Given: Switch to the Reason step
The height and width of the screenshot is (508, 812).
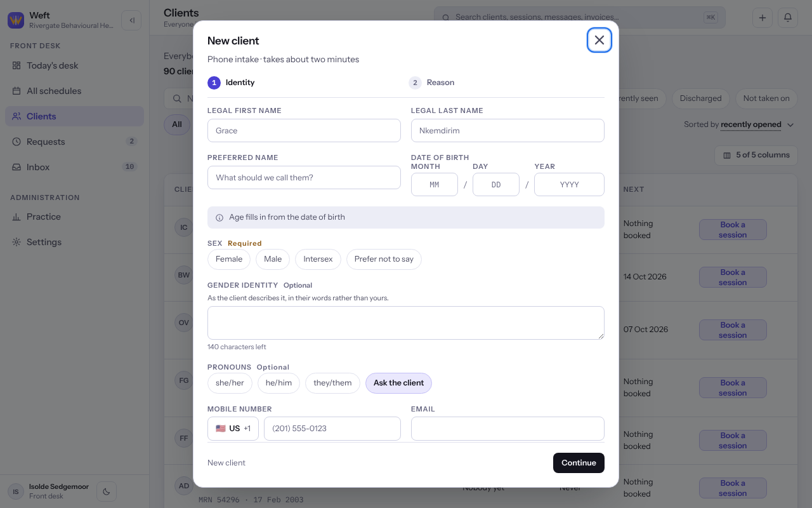Looking at the screenshot, I should 432,83.
